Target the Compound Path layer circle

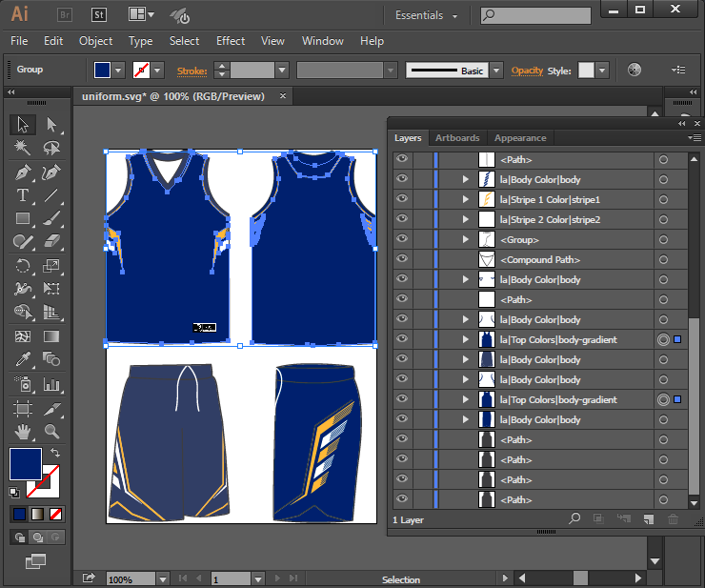pyautogui.click(x=663, y=259)
